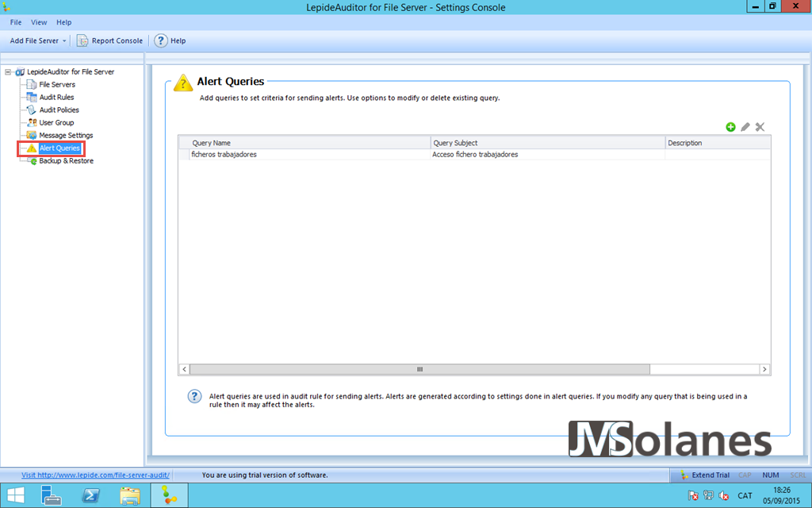Click the Report Console icon
Screen dimensions: 812x508
(82, 40)
